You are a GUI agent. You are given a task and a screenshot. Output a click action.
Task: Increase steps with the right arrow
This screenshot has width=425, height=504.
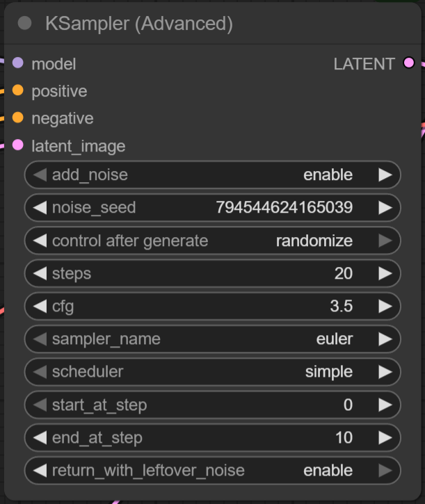(x=385, y=274)
